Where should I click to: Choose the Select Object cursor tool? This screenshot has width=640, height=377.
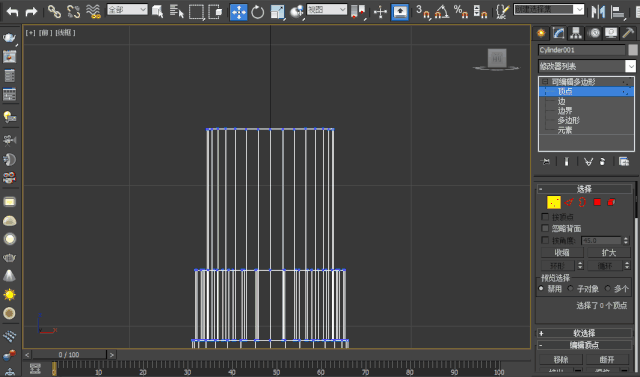click(x=158, y=11)
